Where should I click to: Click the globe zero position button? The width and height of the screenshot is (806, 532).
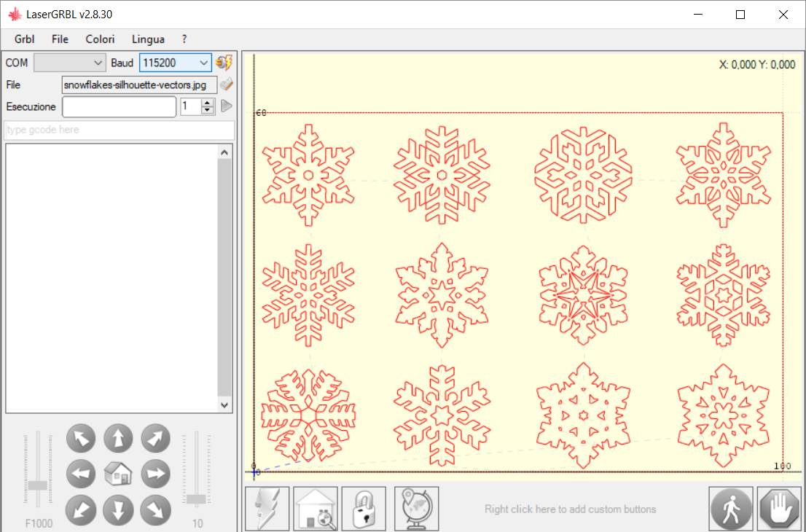416,509
